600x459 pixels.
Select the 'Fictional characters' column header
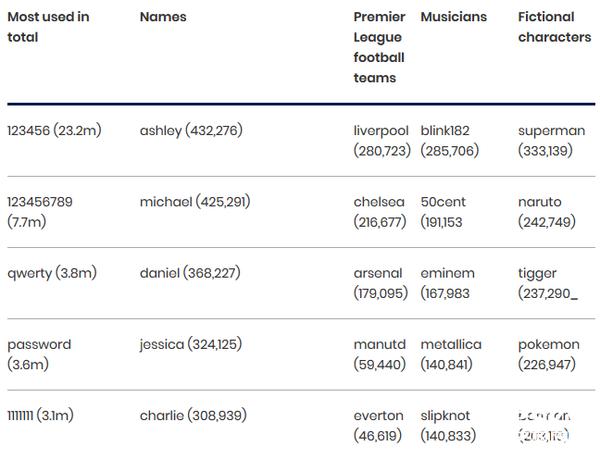coord(554,27)
